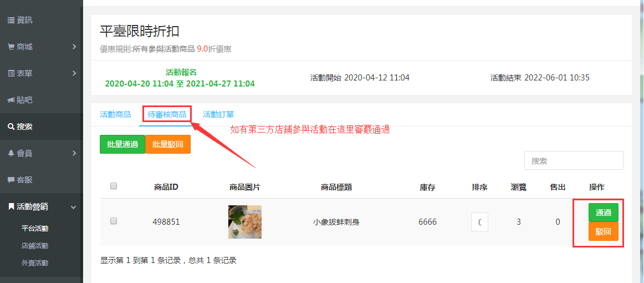Click the 客服 chat bubble icon
644x283 pixels.
(x=11, y=180)
